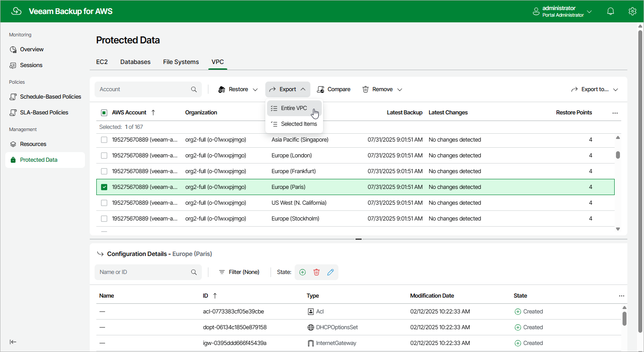Screen dimensions: 644x352
Task: Click the Sessions sidebar icon
Action: point(13,65)
